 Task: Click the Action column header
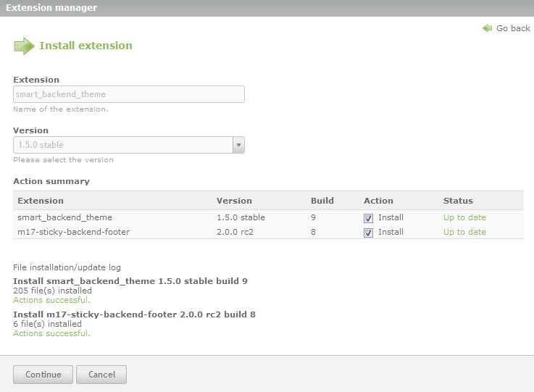coord(378,201)
